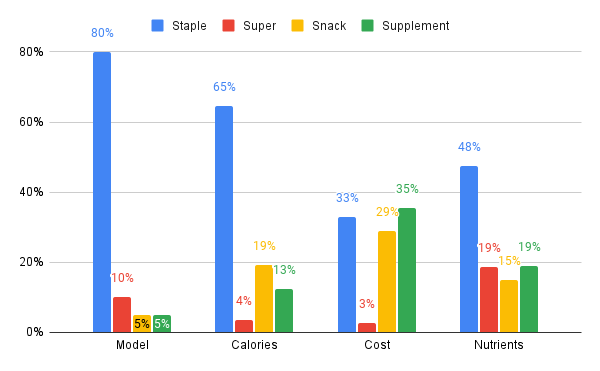Image resolution: width=600 pixels, height=371 pixels.
Task: Click the blue Staple legend swatch
Action: click(x=157, y=26)
